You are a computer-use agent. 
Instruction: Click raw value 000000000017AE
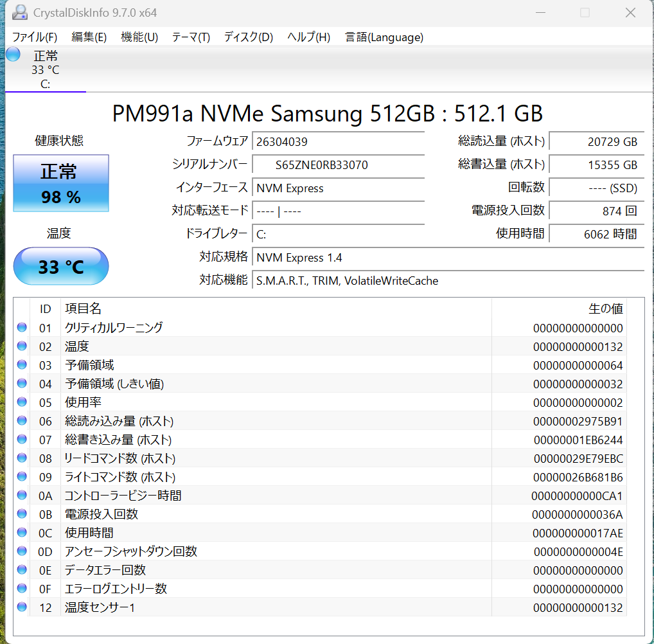pyautogui.click(x=578, y=533)
